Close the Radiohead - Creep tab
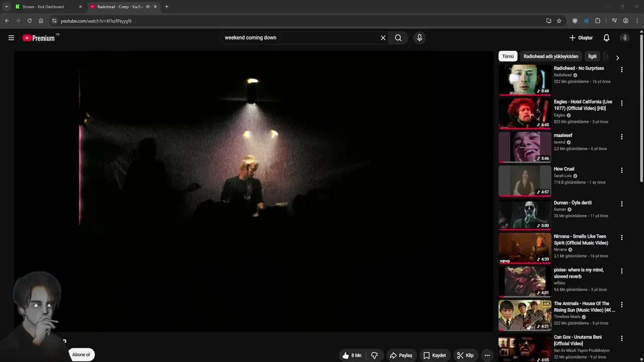This screenshot has height=362, width=644. coord(155,7)
